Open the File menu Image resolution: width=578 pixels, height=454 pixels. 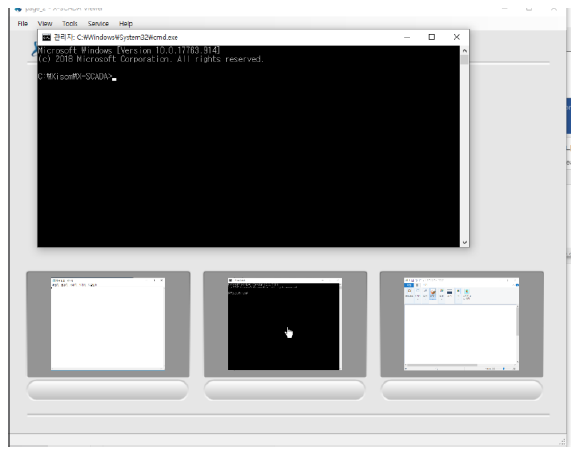(x=22, y=24)
